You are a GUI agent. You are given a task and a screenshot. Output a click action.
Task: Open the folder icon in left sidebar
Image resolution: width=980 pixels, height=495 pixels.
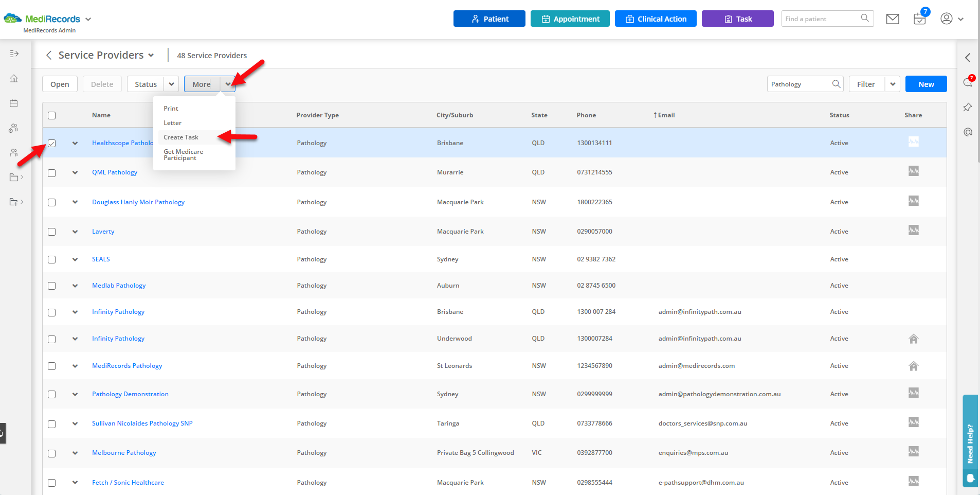tap(14, 178)
